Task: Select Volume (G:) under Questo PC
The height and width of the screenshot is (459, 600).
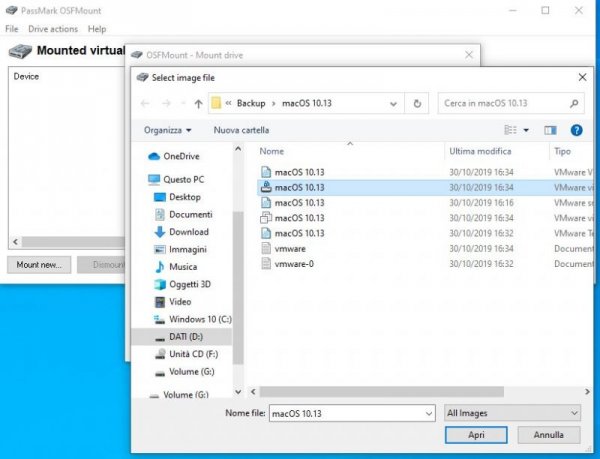Action: [x=192, y=372]
